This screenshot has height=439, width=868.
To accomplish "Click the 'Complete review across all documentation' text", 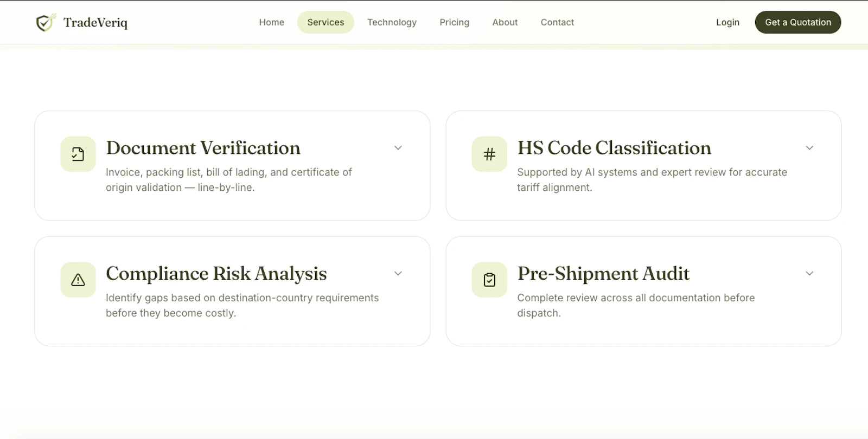I will point(636,305).
